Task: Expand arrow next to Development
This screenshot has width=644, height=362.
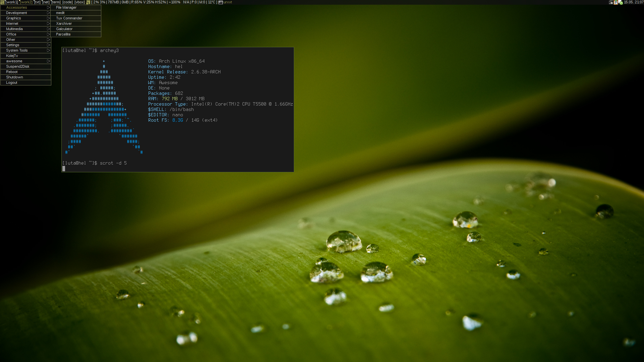Action: (48, 13)
